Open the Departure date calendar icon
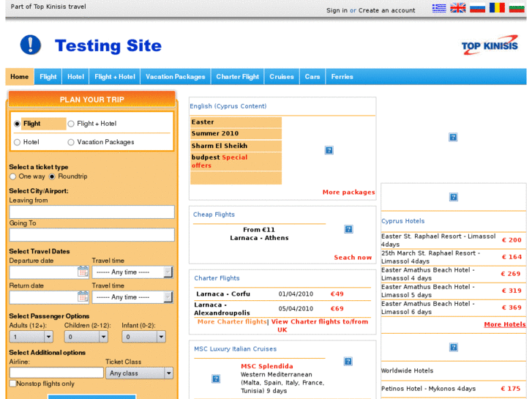Screen dimensions: 532x399 tap(83, 272)
